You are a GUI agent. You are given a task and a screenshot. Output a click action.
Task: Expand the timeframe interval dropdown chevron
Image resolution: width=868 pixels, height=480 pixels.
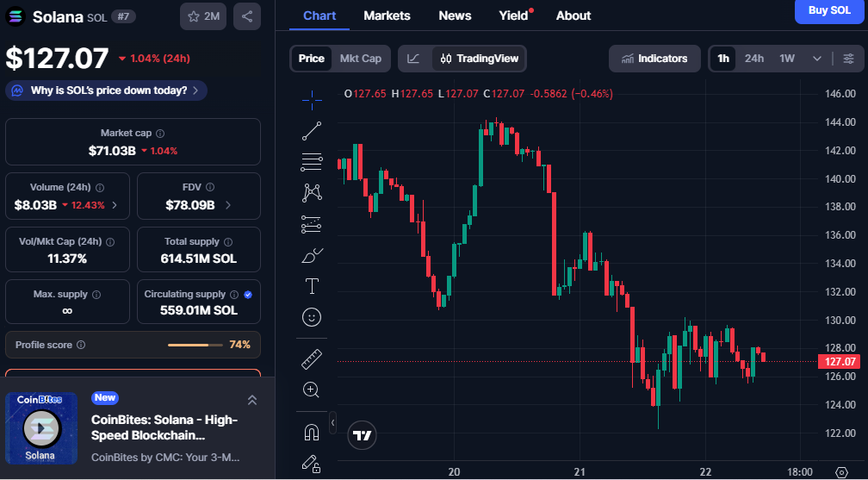tap(816, 59)
